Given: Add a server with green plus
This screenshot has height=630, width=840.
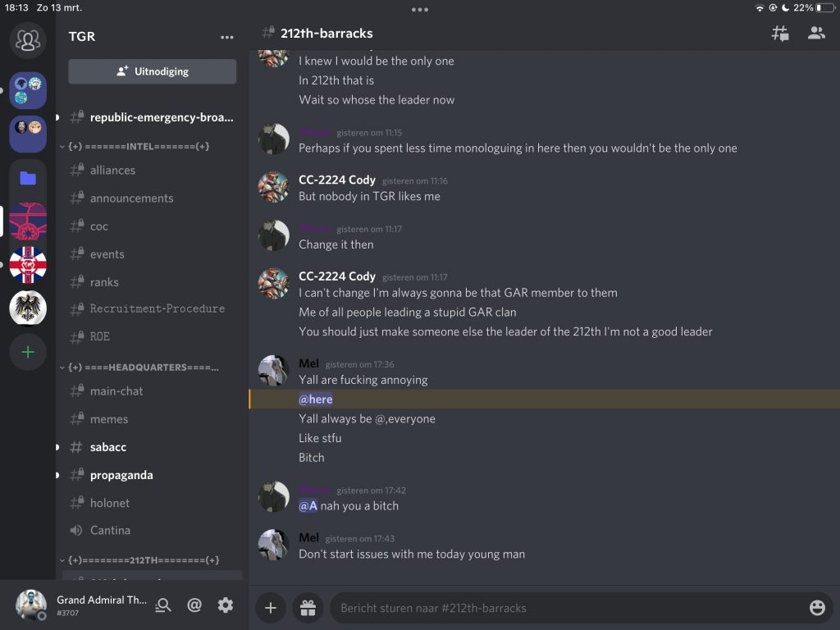Looking at the screenshot, I should 28,352.
